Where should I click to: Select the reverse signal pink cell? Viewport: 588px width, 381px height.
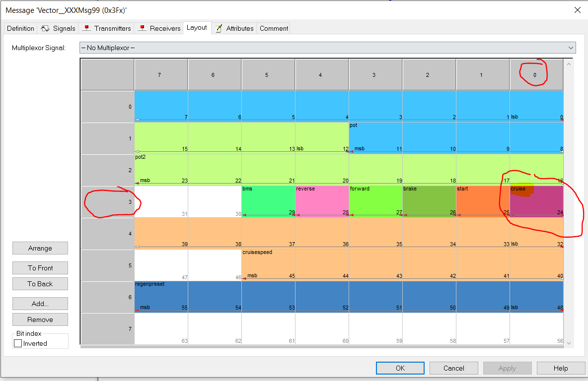322,202
